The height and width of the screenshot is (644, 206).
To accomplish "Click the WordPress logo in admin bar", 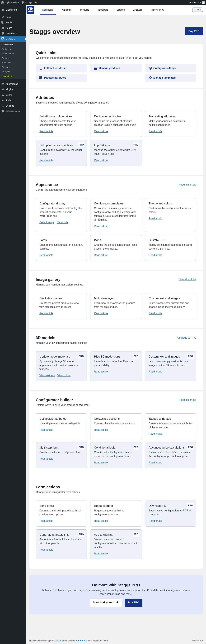I will [x=3, y=3].
